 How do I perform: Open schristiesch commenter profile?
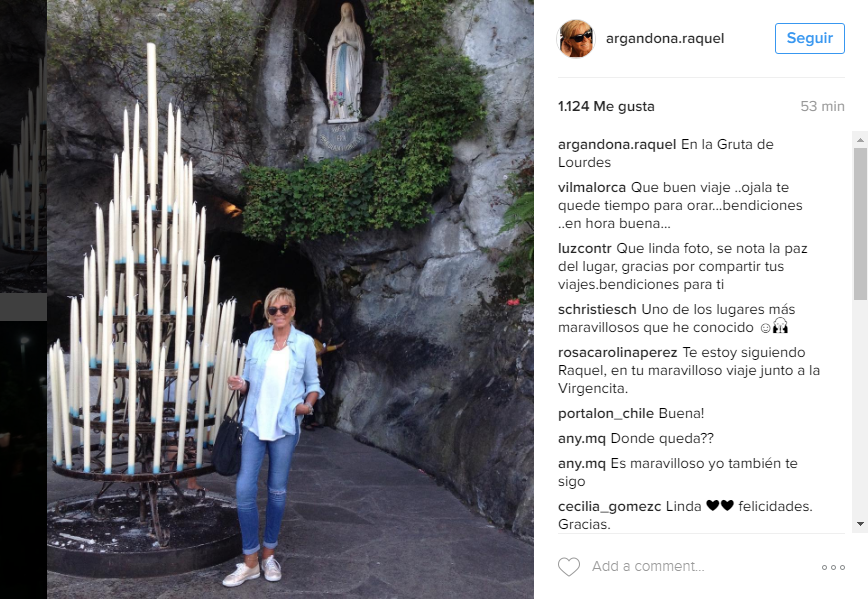point(597,309)
